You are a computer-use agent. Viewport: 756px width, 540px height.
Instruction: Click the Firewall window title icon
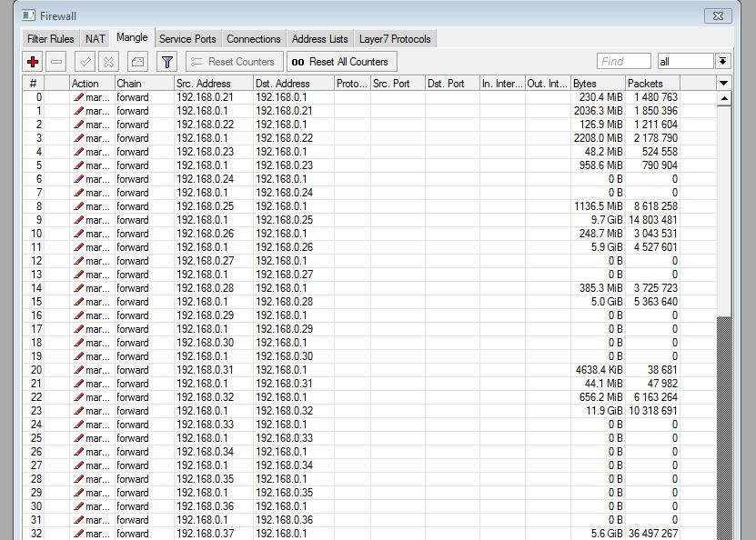pyautogui.click(x=28, y=15)
